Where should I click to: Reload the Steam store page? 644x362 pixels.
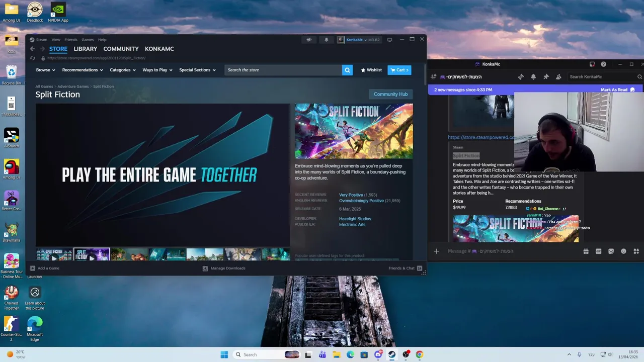point(32,58)
